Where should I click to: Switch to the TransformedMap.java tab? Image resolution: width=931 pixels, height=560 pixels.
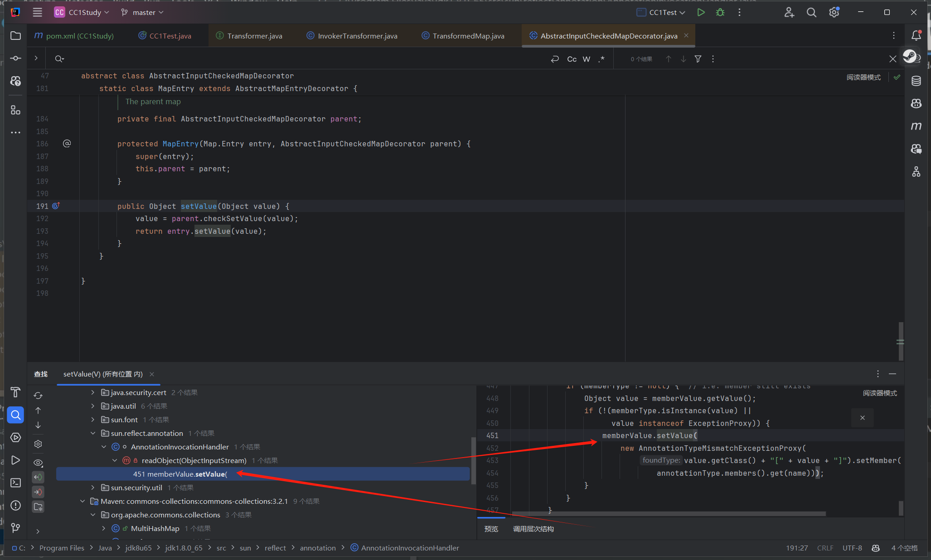[x=462, y=36]
